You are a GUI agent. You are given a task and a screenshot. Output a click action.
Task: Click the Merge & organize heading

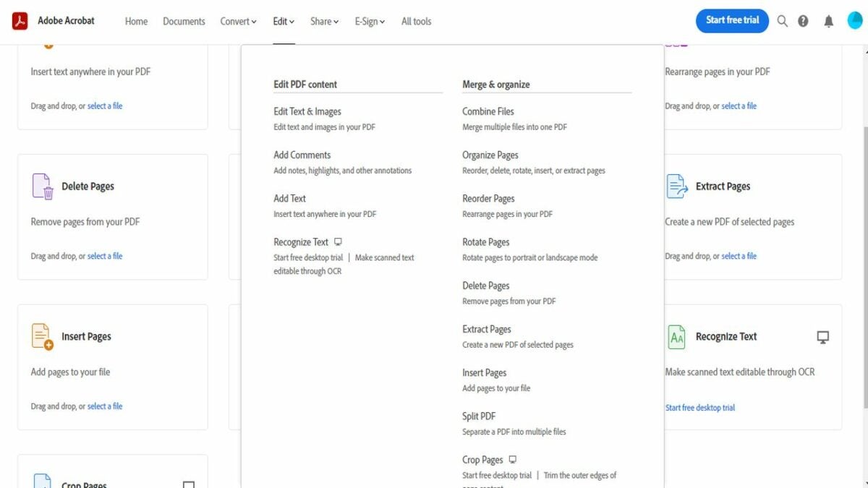[496, 84]
